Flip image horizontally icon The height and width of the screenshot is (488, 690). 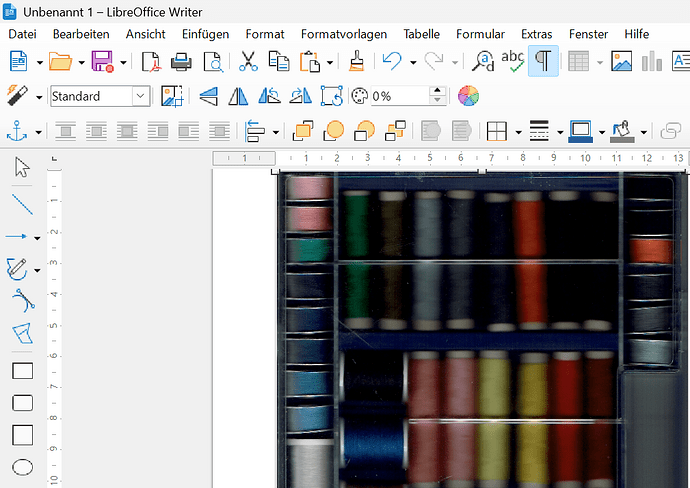tap(238, 96)
